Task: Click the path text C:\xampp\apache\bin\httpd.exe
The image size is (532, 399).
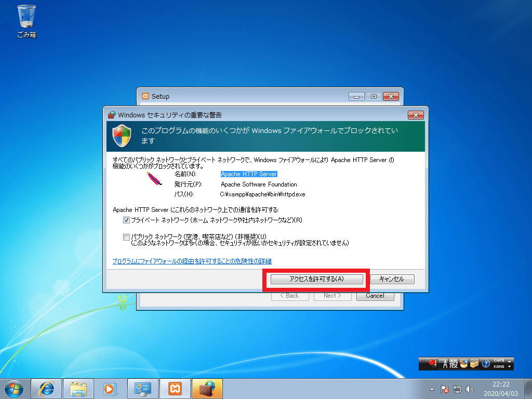Action: coord(262,194)
